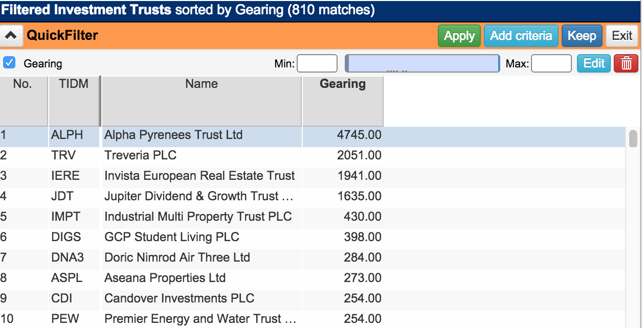The image size is (644, 328).
Task: Sort by the Gearing column header
Action: (x=342, y=84)
